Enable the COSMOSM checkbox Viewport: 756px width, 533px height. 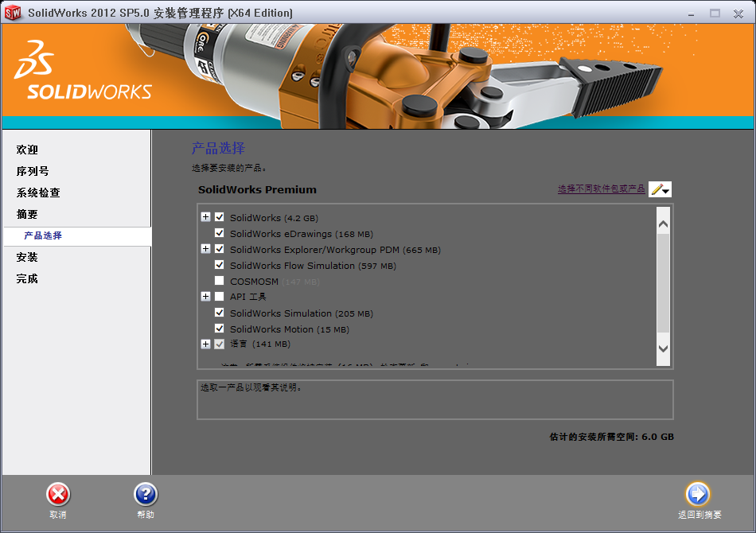coord(220,281)
